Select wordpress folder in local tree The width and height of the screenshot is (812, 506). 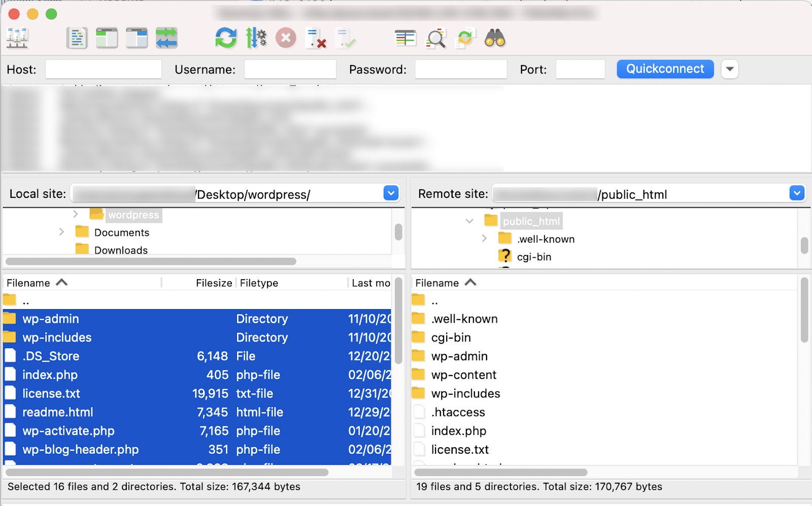[x=133, y=215]
